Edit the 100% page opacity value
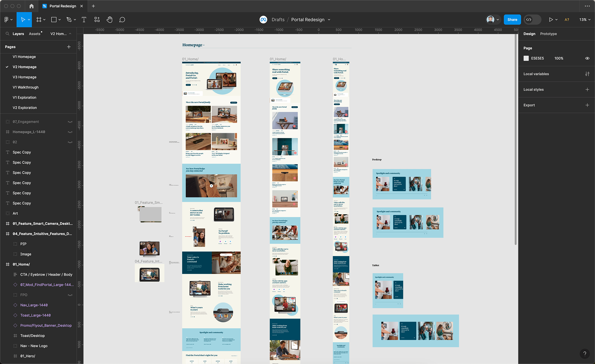This screenshot has width=595, height=364. (559, 58)
